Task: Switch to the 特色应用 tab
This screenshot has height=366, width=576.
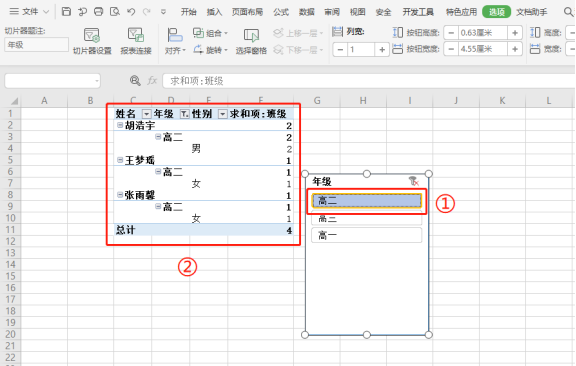Action: click(x=461, y=12)
